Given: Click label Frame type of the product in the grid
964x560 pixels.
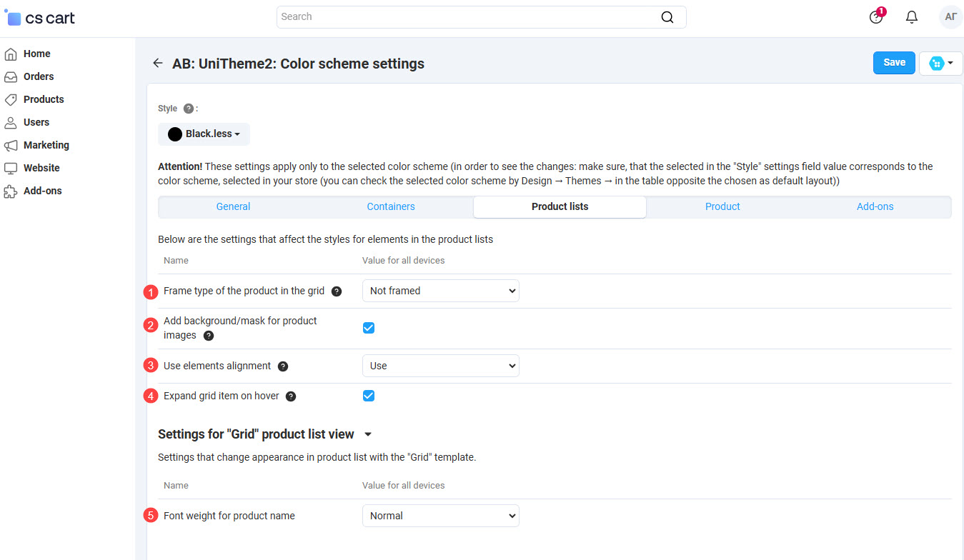Looking at the screenshot, I should [x=244, y=291].
